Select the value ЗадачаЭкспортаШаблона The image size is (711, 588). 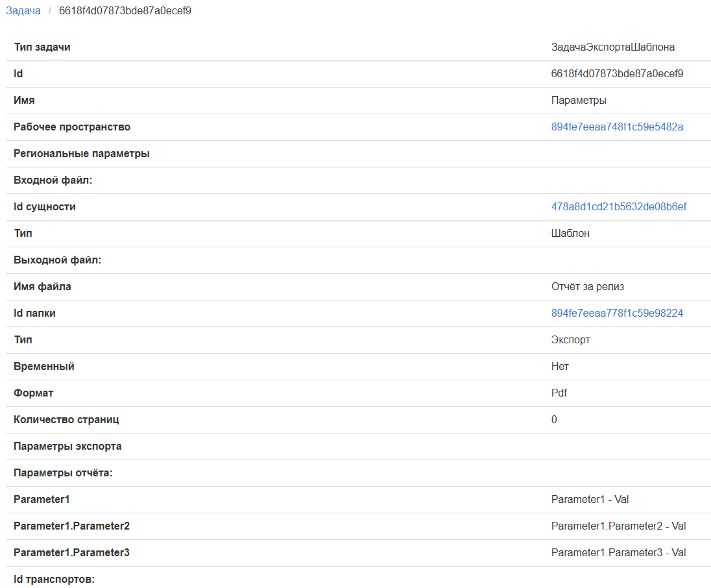point(612,47)
